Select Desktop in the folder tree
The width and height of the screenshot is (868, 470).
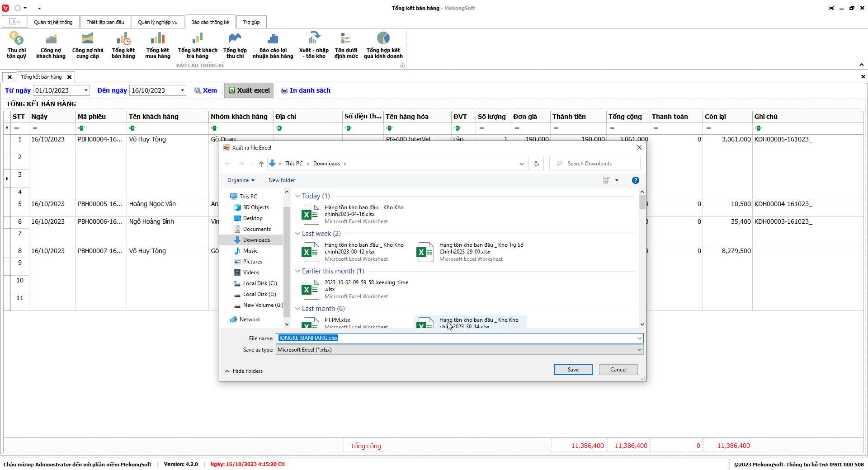[x=252, y=218]
